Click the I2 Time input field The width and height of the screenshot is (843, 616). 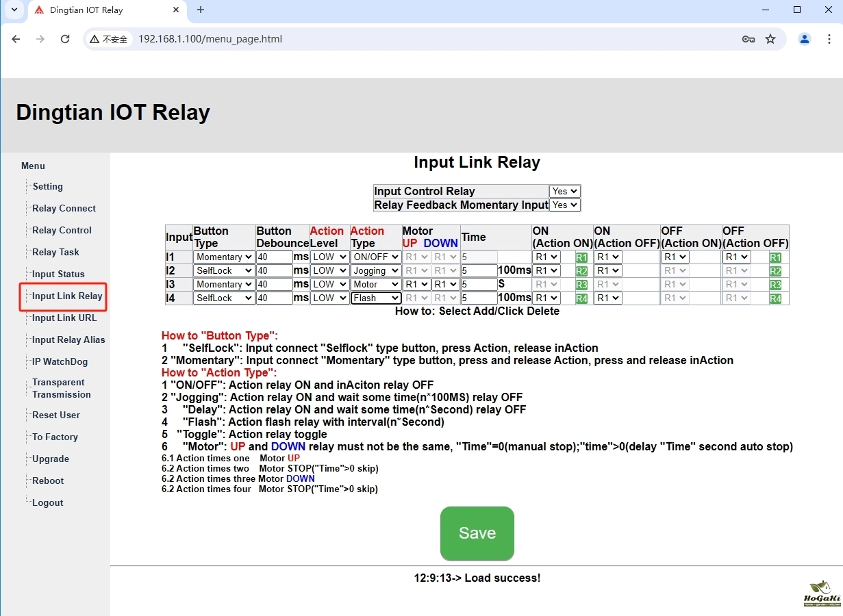(x=479, y=271)
